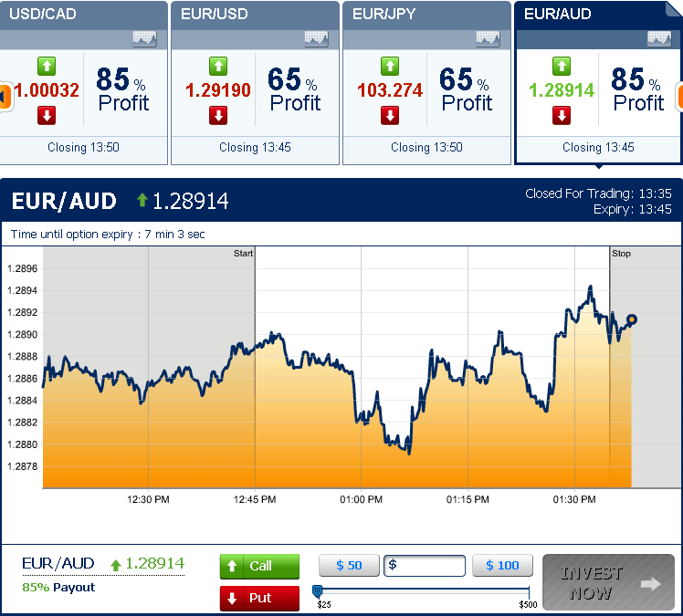The image size is (683, 616).
Task: Click 65% Profit on EUR/JPY card
Action: 466,89
